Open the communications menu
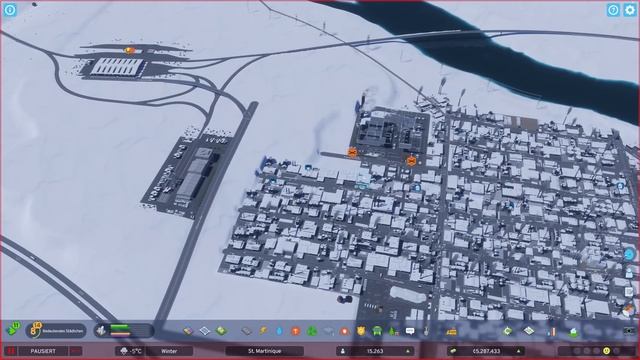Screen dimensions: 640x360 (410, 331)
